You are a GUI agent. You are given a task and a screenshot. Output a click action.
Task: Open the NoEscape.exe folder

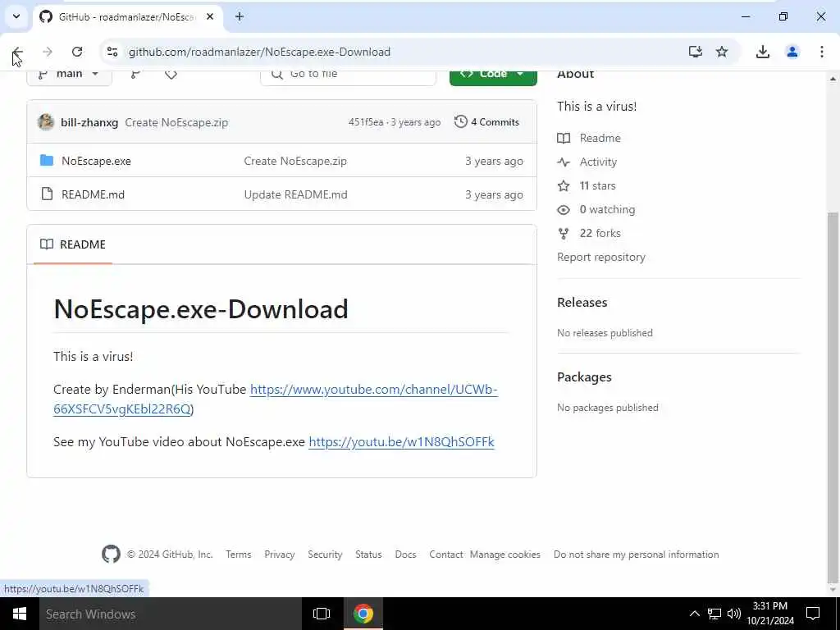click(96, 161)
